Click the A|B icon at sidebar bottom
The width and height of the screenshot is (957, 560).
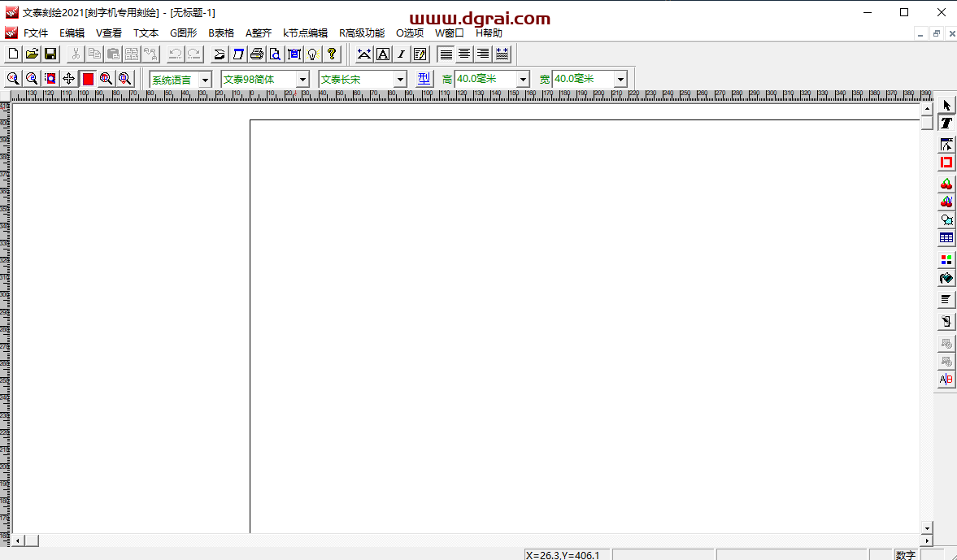click(x=946, y=380)
